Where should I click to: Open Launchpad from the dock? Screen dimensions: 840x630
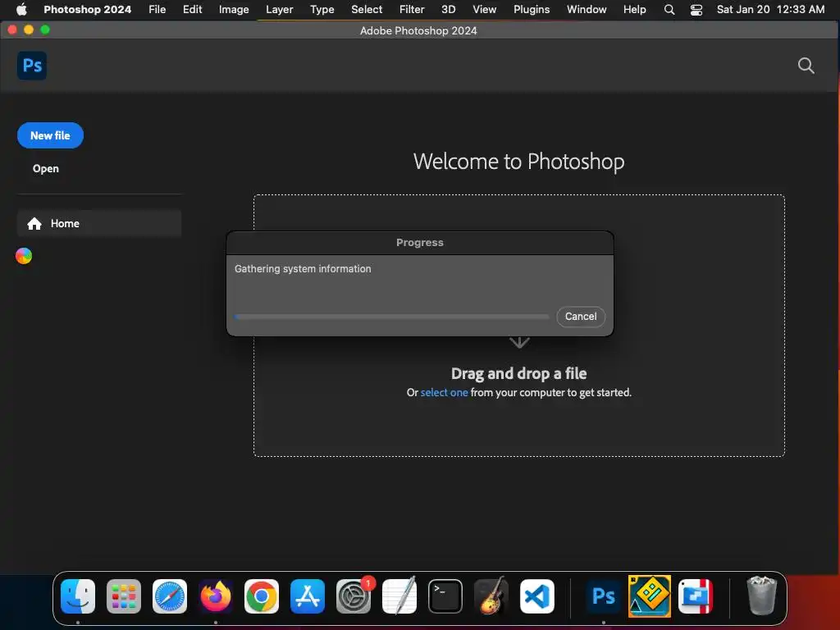(x=124, y=596)
